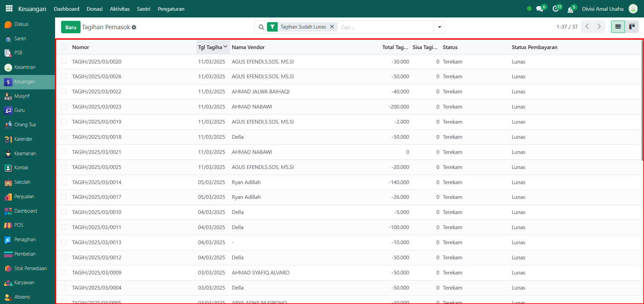Open the chat messages icon in navbar
The width and height of the screenshot is (644, 304).
(x=540, y=9)
